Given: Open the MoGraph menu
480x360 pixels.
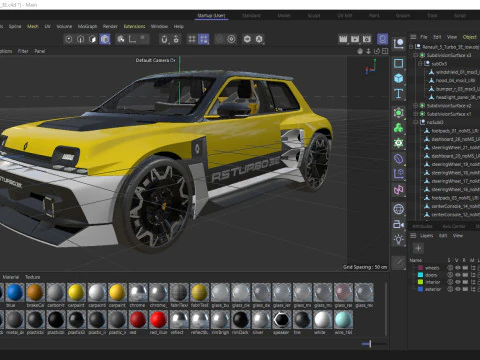Looking at the screenshot, I should click(87, 26).
